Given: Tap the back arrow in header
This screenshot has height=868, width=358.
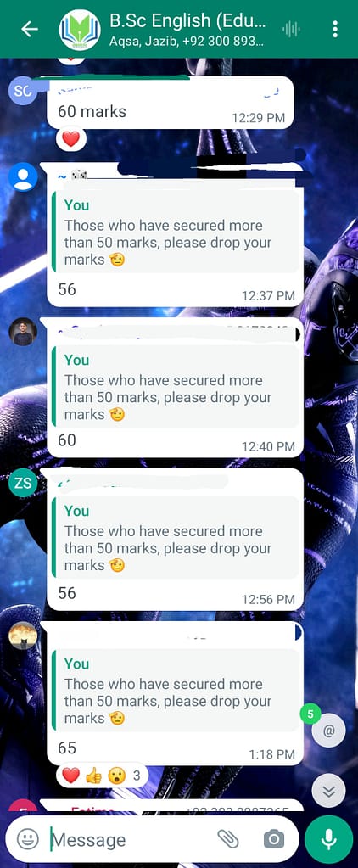Looking at the screenshot, I should point(30,30).
